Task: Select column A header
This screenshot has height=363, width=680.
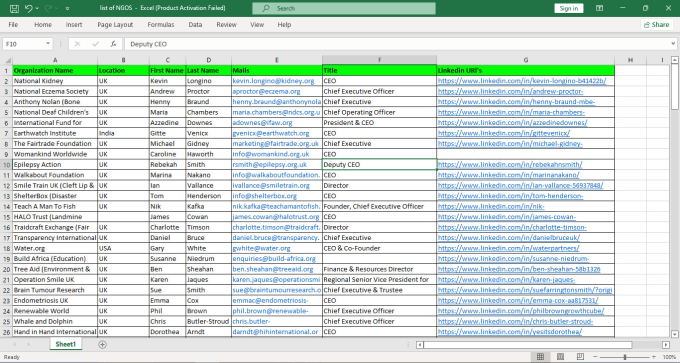Action: [55, 60]
